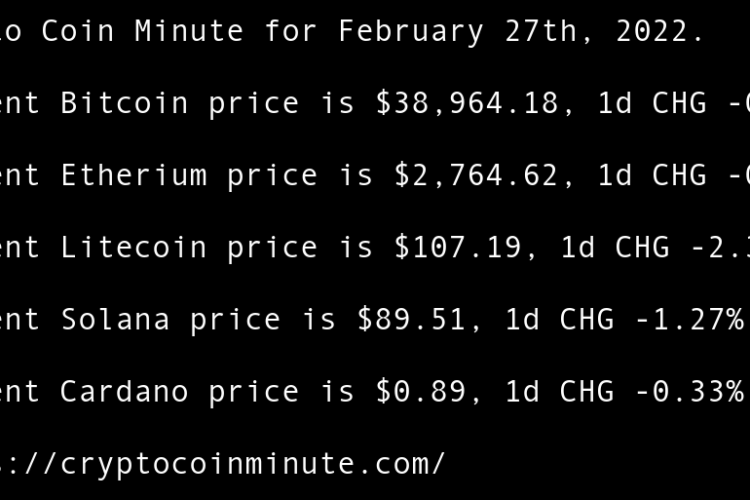Image resolution: width=750 pixels, height=500 pixels.
Task: Click 1d CHG on the Cardano line
Action: 560,391
